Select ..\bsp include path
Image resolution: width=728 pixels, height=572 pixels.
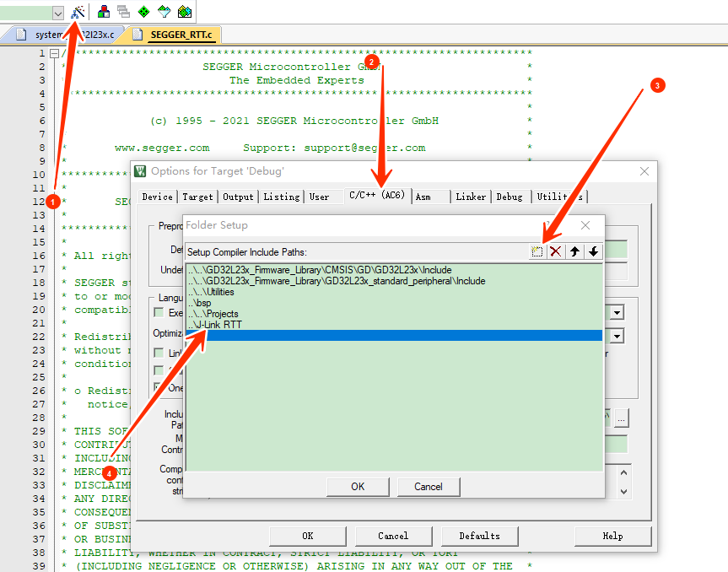[x=394, y=303]
